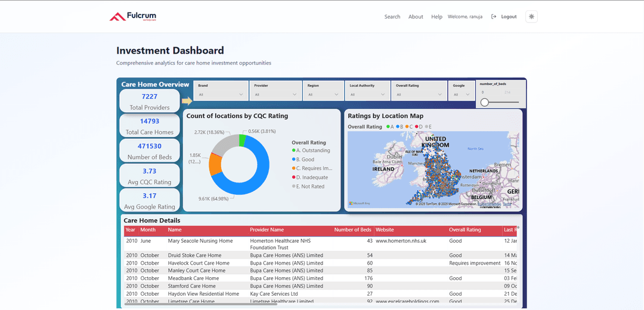Screen dimensions: 644x310
Task: Click the green Outstanding legend marker
Action: (x=293, y=151)
